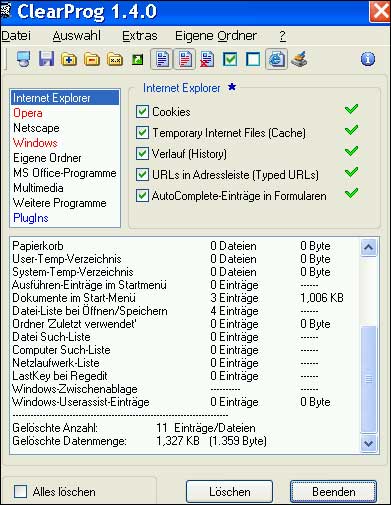Click the Ausführen-Einträge im Startmenü line
Viewport: 391px width, 505px height.
[x=166, y=285]
